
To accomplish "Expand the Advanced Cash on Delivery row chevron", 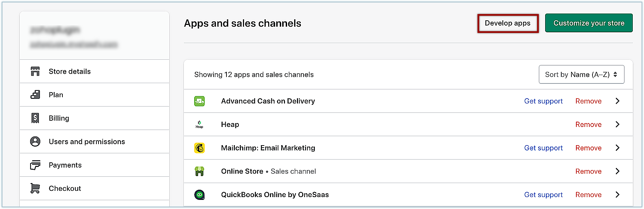I will (x=618, y=101).
